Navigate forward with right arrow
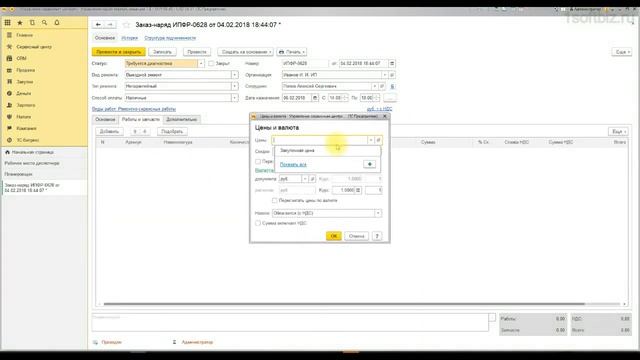Screen dimensions: 640x360 point(110,25)
